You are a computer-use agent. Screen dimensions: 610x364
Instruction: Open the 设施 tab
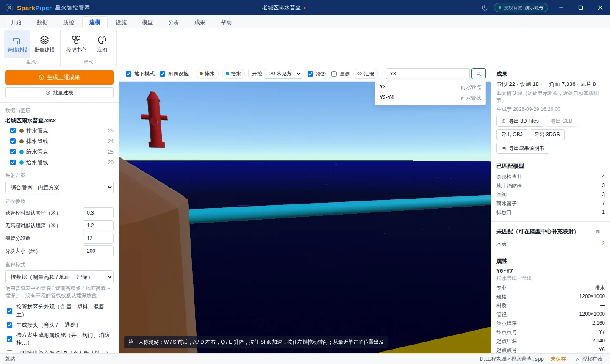121,22
